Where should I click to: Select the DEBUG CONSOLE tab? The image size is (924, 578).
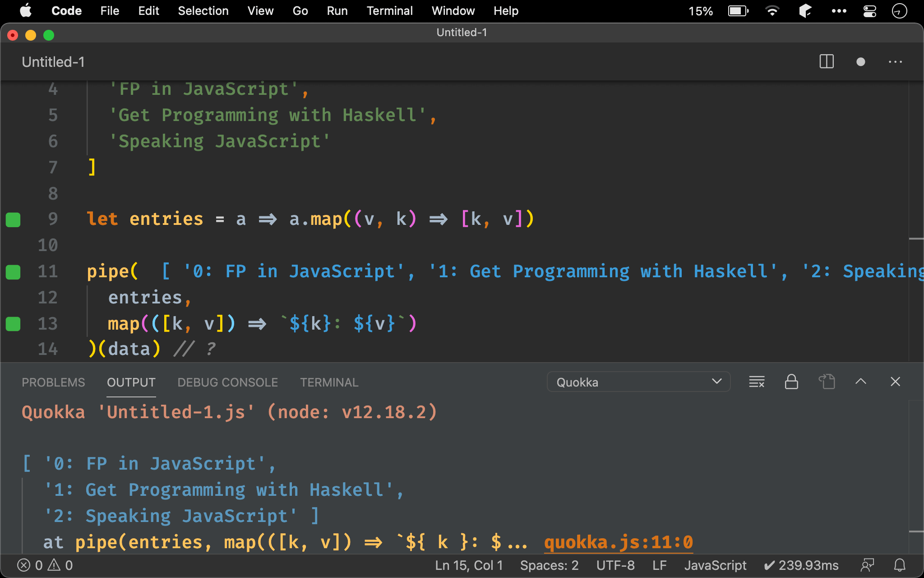(227, 382)
